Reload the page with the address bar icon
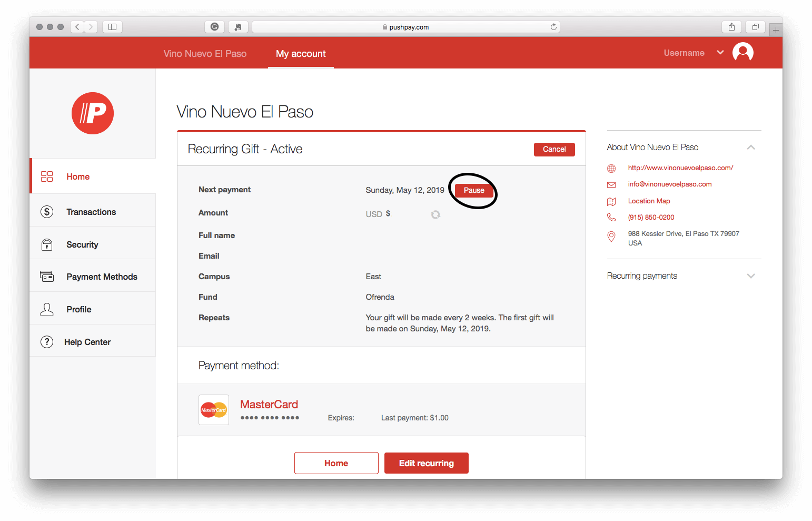This screenshot has height=521, width=812. click(553, 27)
